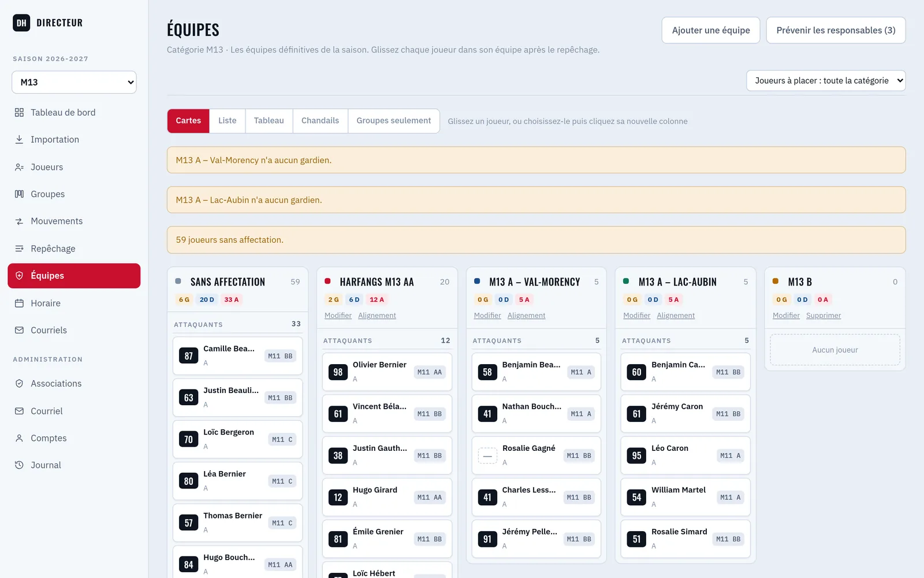Click Ajouter une équipe button

(711, 30)
